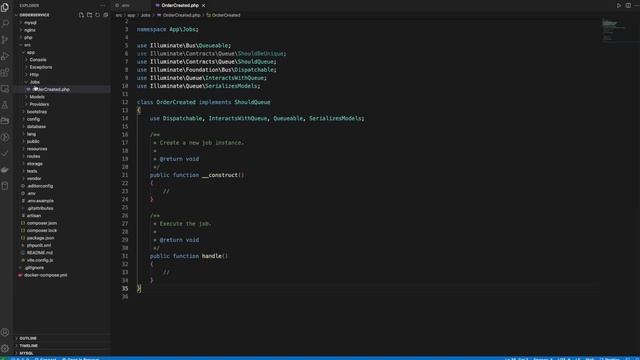Viewport: 640px width, 360px height.
Task: Open docker-compose.yml in the Explorer
Action: [45, 275]
